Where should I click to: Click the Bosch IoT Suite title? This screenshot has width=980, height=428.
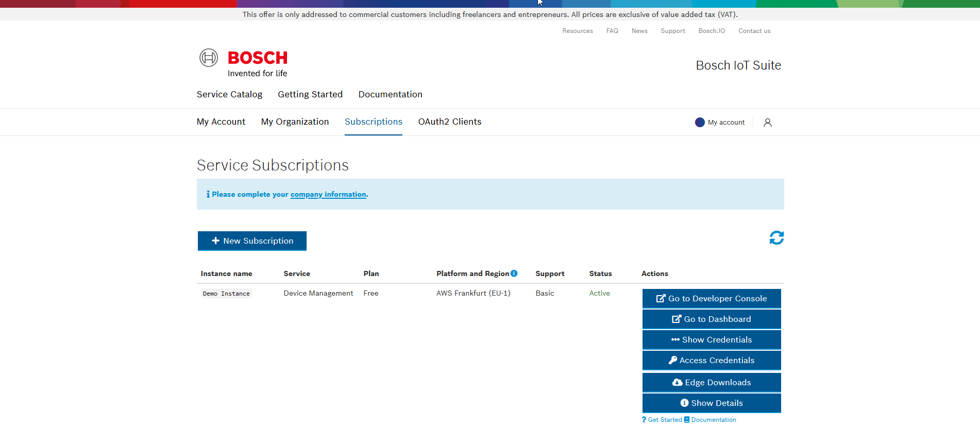tap(738, 65)
